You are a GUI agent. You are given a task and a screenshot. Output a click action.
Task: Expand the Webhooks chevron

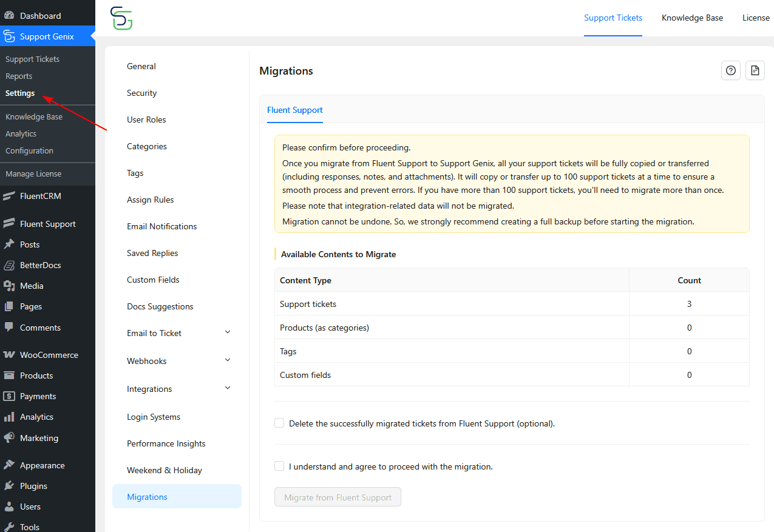coord(228,360)
